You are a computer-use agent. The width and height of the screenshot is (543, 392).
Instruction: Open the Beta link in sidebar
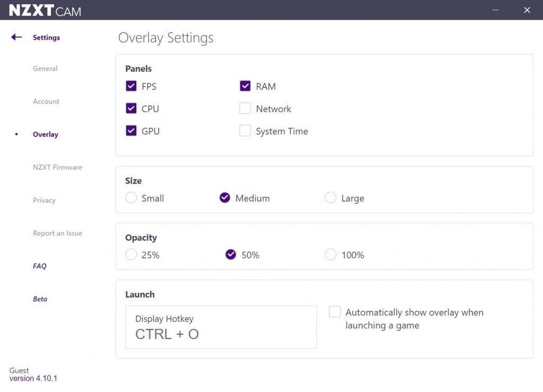point(40,299)
